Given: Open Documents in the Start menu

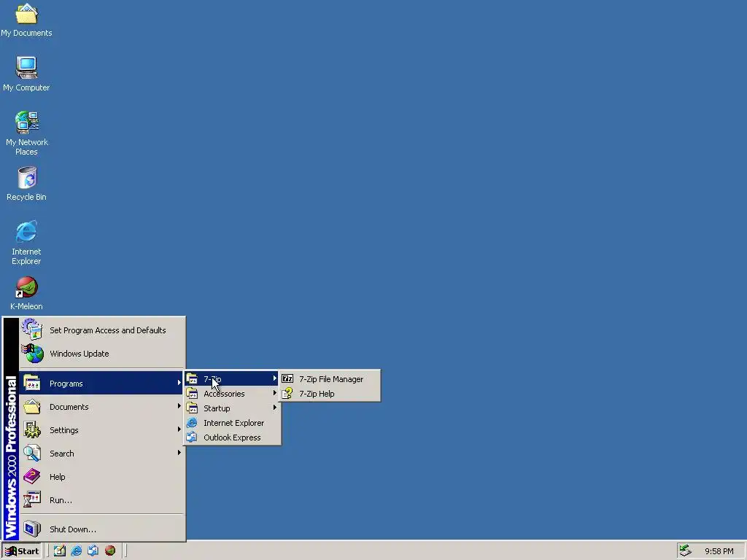Looking at the screenshot, I should (101, 407).
